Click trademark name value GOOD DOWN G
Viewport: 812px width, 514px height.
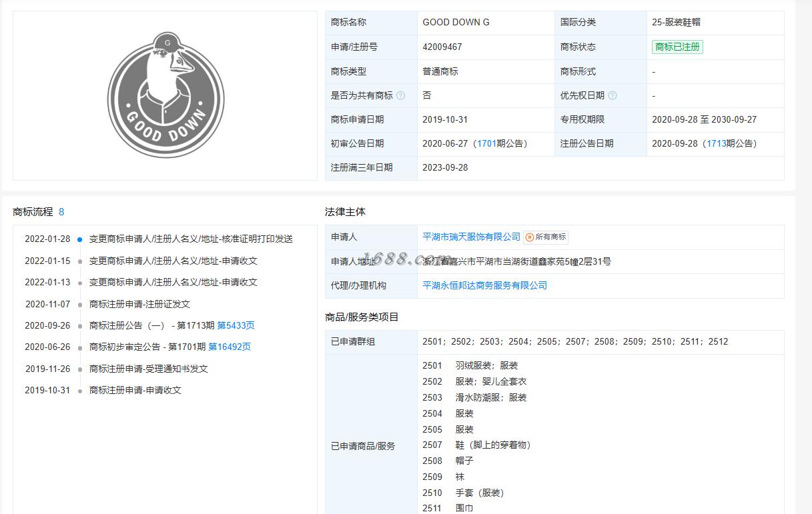(456, 22)
